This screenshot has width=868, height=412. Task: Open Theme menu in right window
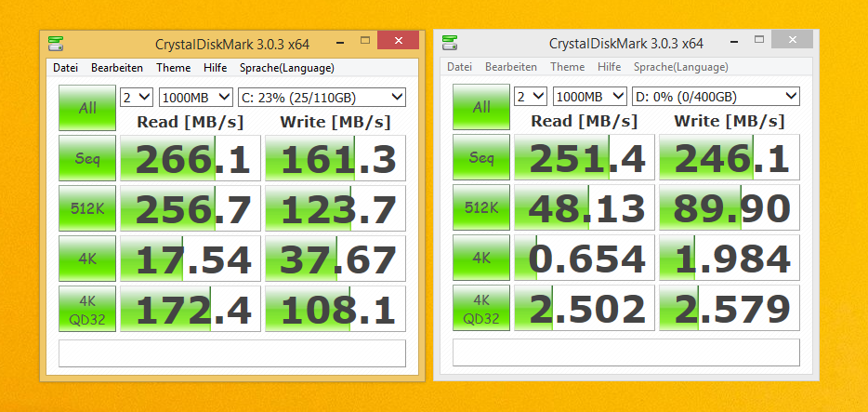click(x=568, y=67)
